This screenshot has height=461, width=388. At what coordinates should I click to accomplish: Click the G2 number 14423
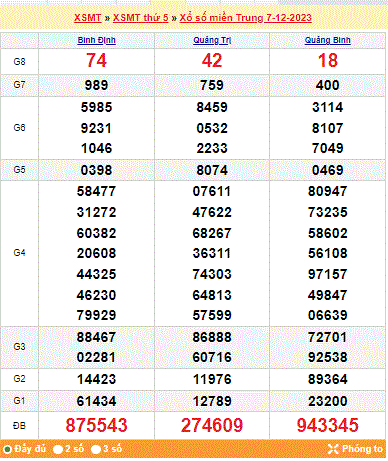tap(96, 379)
